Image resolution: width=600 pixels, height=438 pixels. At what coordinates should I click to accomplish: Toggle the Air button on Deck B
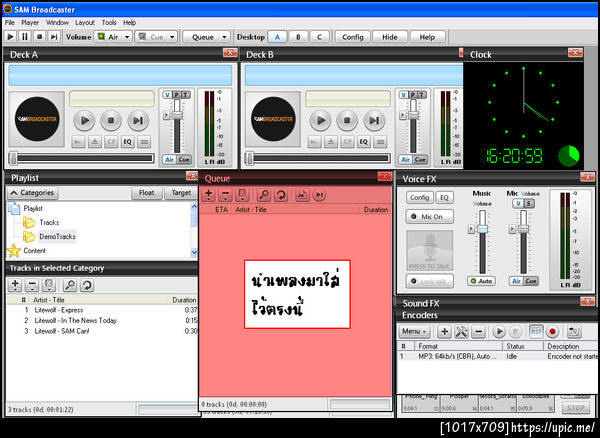(x=406, y=160)
